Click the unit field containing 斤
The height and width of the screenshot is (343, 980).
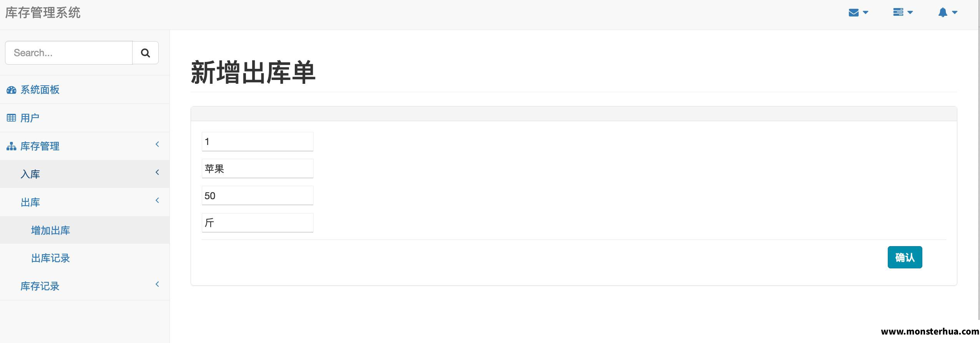coord(257,223)
